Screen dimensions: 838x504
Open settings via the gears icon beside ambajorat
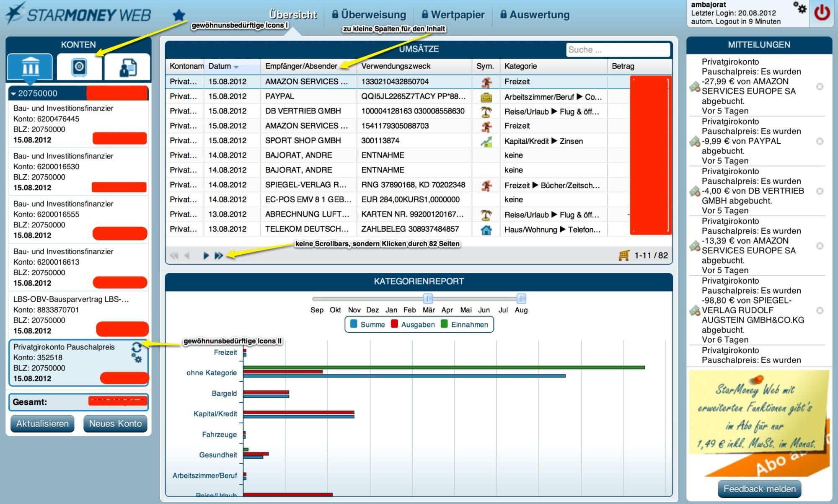(799, 7)
